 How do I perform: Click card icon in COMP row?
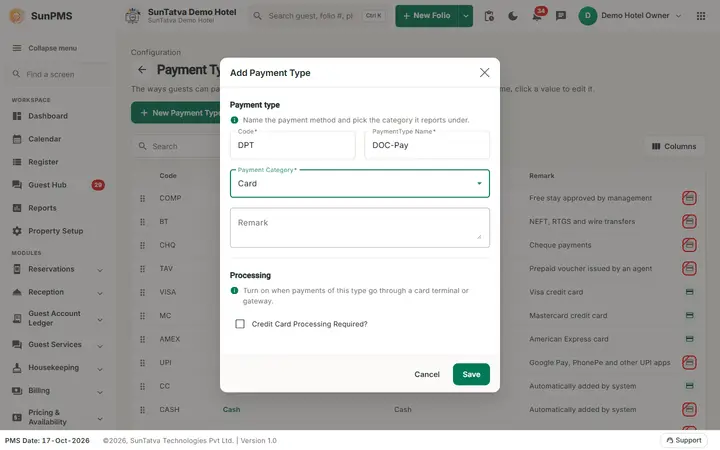pyautogui.click(x=689, y=198)
